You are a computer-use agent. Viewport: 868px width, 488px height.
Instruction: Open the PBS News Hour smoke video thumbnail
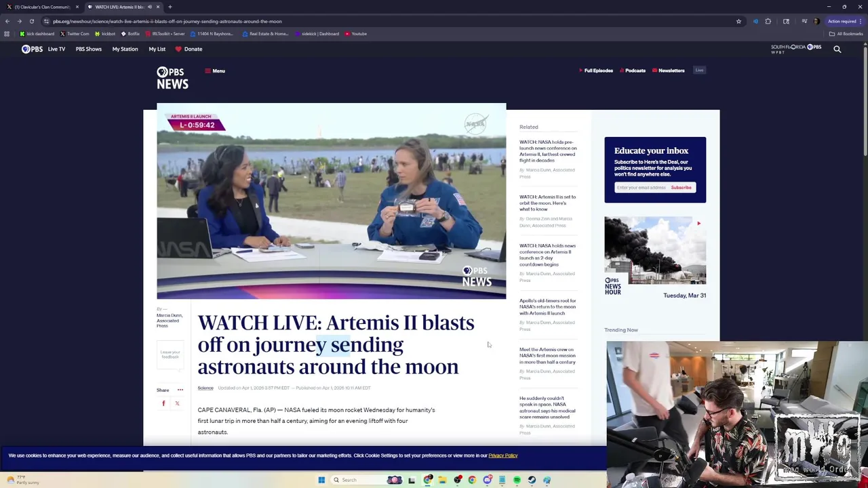(x=655, y=250)
